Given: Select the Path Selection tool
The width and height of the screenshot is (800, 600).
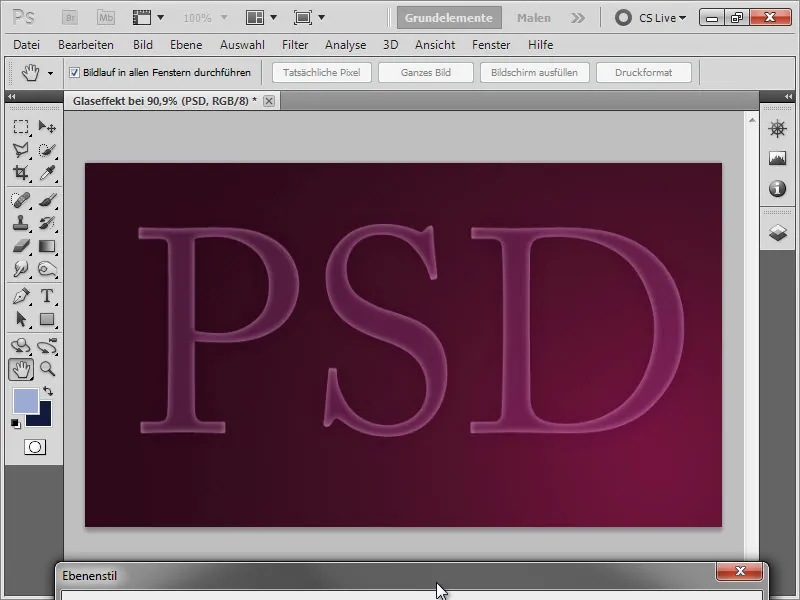Looking at the screenshot, I should [21, 319].
